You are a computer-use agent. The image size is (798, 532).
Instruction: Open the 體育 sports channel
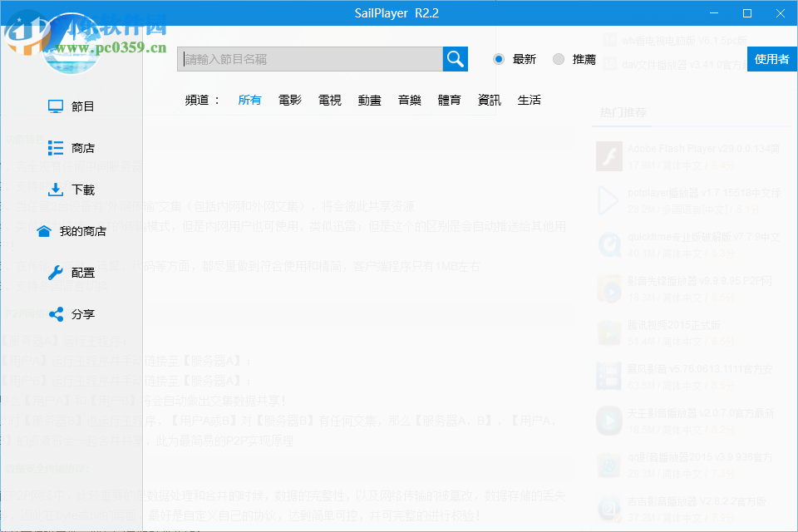(x=449, y=99)
